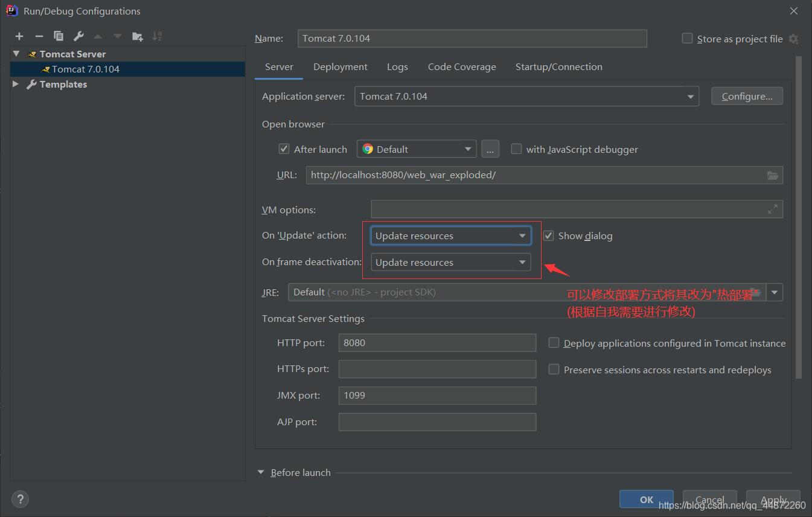Check Deploy applications configured in Tomcat instance
The width and height of the screenshot is (812, 517).
554,342
